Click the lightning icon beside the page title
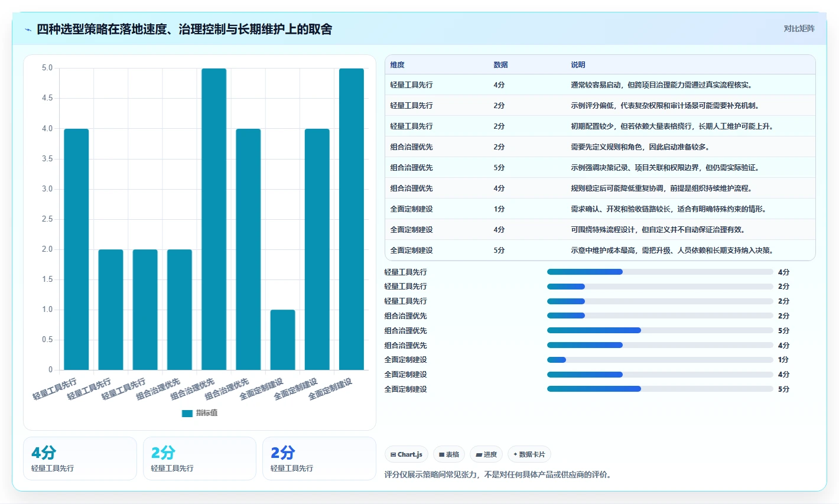Viewport: 839px width, 504px height. pyautogui.click(x=28, y=30)
